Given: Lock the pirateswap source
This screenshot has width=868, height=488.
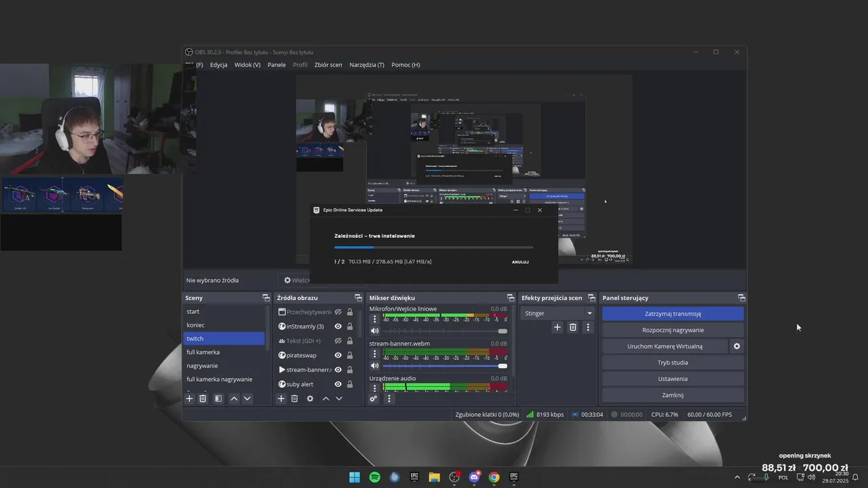Looking at the screenshot, I should tap(350, 355).
